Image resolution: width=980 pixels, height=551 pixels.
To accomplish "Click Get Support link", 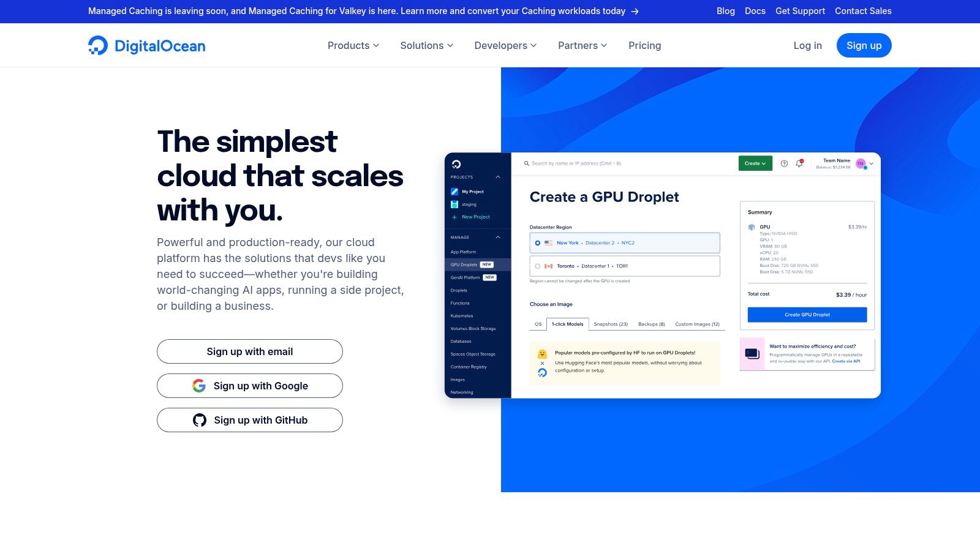I will click(x=800, y=11).
